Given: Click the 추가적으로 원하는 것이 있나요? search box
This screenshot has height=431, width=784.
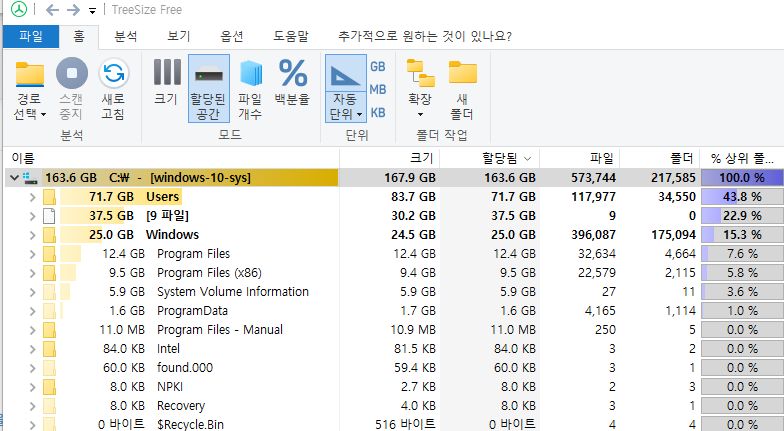Looking at the screenshot, I should tap(425, 36).
